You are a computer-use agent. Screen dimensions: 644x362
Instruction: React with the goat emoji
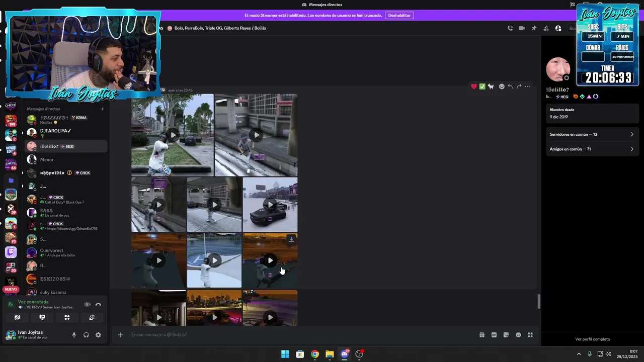click(x=491, y=86)
